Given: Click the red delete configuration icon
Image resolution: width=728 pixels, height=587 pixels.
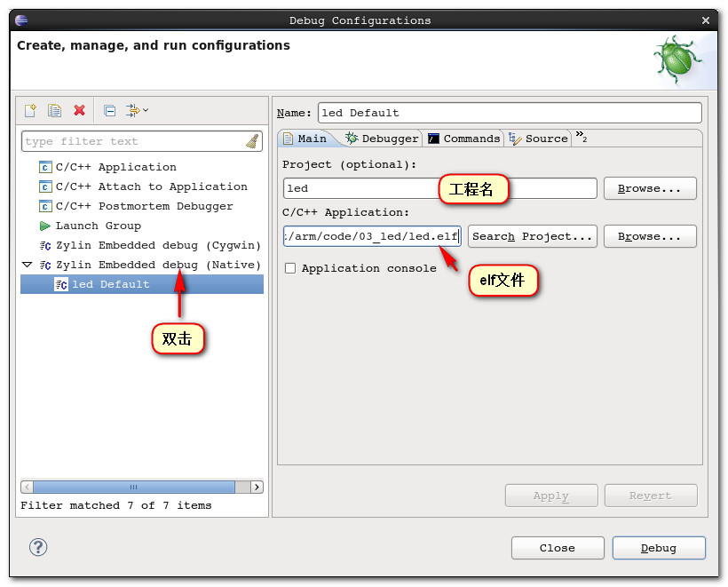Looking at the screenshot, I should tap(79, 110).
